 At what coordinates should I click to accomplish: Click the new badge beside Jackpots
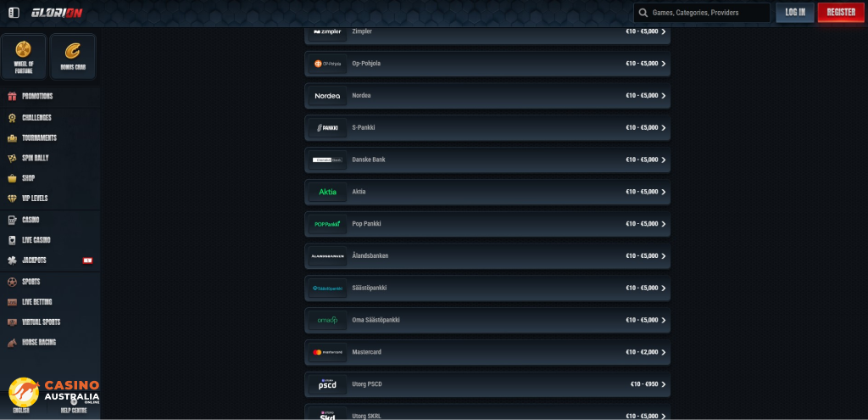click(x=87, y=260)
